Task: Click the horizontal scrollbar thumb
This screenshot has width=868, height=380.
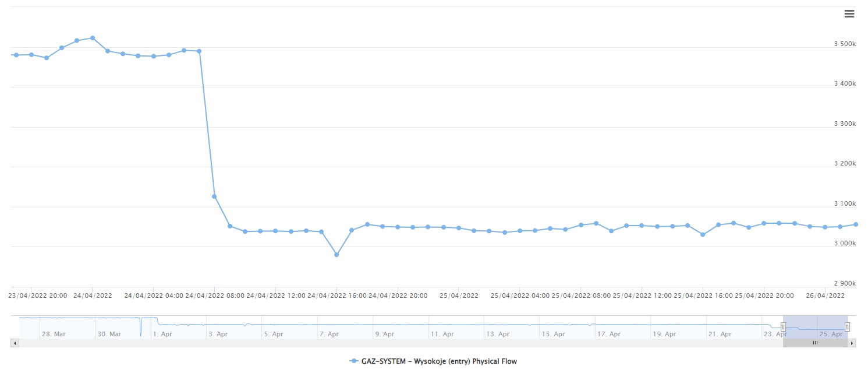Action: 815,343
